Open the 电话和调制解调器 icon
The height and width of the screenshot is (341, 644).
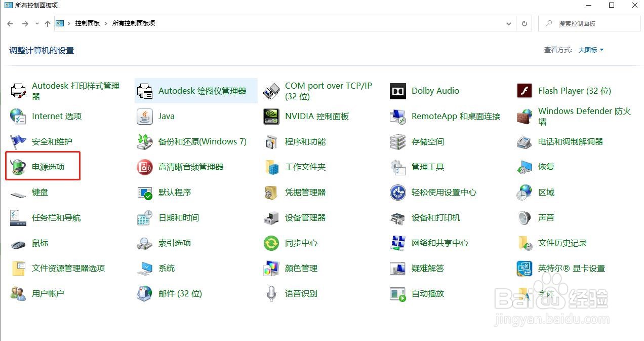[525, 142]
